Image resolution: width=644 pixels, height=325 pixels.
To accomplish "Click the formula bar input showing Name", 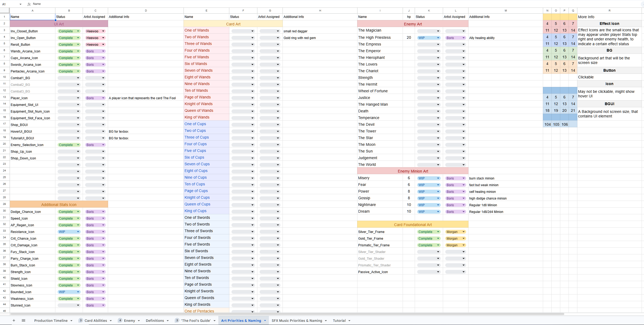I will tap(337, 4).
